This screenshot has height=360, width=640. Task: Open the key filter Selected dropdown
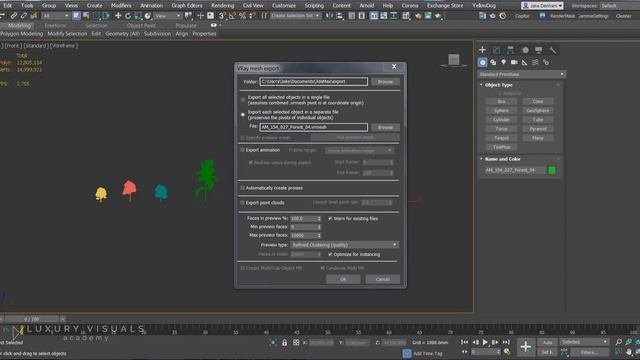(x=584, y=342)
